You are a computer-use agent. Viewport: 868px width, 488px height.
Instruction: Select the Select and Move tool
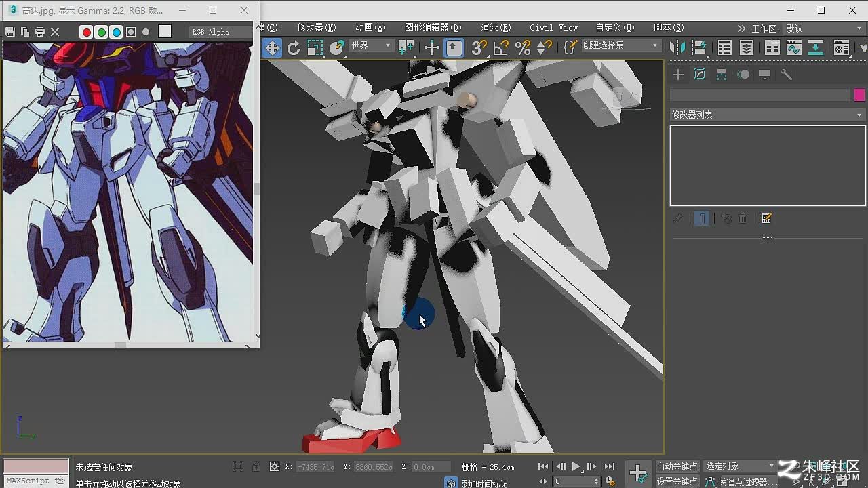pos(272,47)
